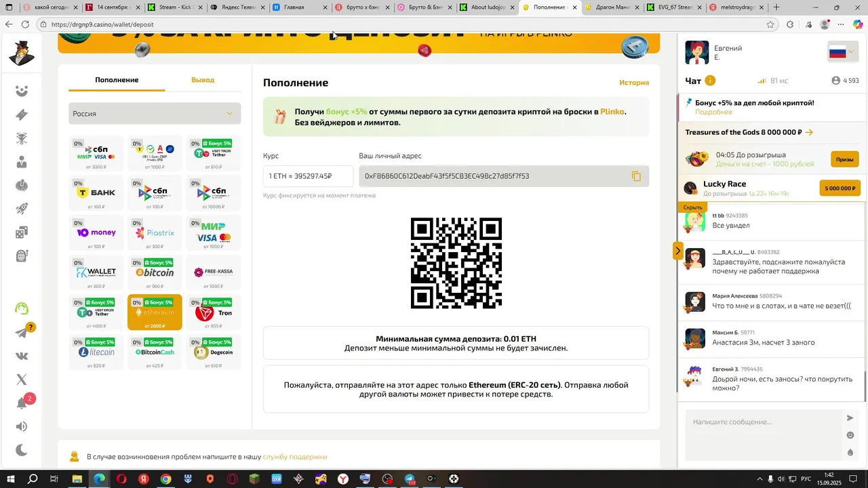Select the Dogecoin payment method
The width and height of the screenshot is (868, 488).
coord(214,353)
